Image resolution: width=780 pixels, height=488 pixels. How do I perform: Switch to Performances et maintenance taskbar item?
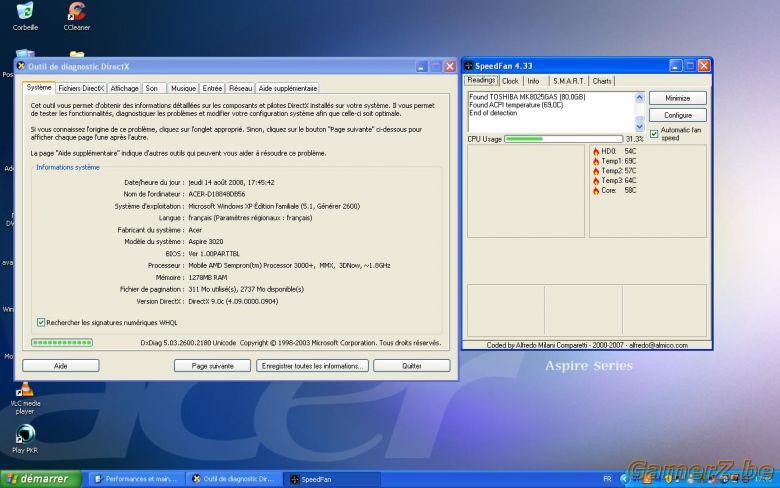tap(136, 479)
